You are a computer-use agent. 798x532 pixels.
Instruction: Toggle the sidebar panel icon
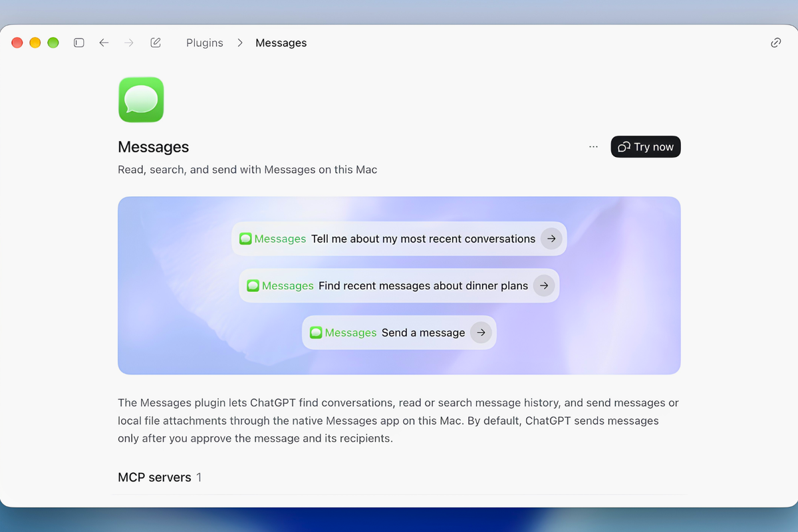[x=79, y=43]
